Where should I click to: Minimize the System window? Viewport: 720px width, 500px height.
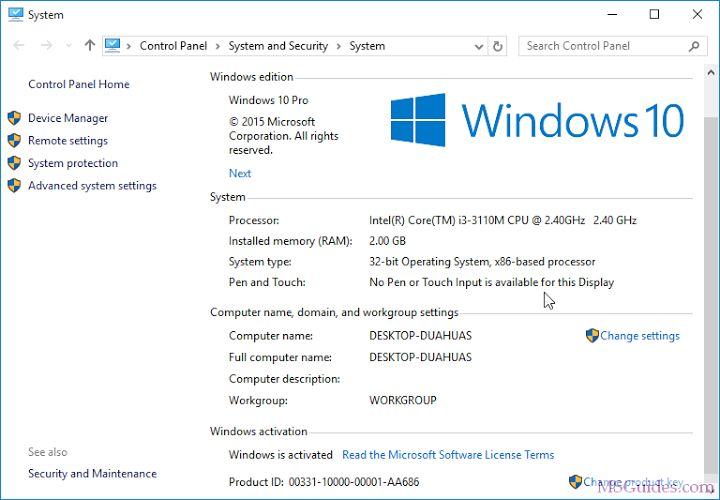[612, 14]
